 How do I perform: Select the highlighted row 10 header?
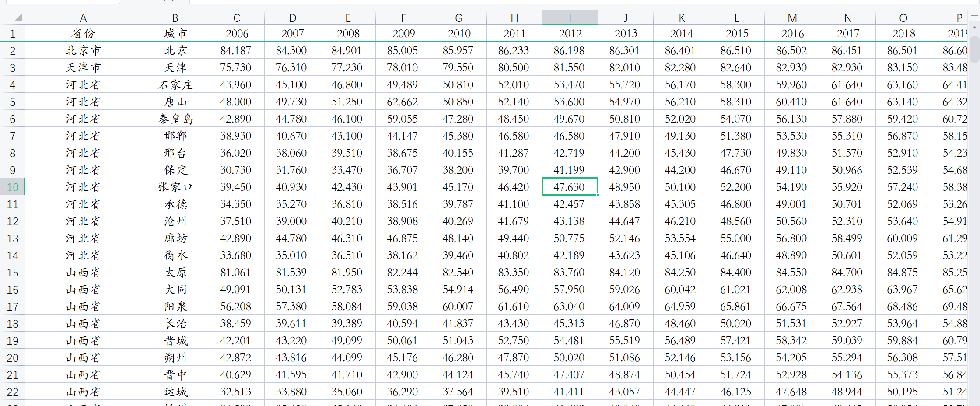pyautogui.click(x=12, y=187)
